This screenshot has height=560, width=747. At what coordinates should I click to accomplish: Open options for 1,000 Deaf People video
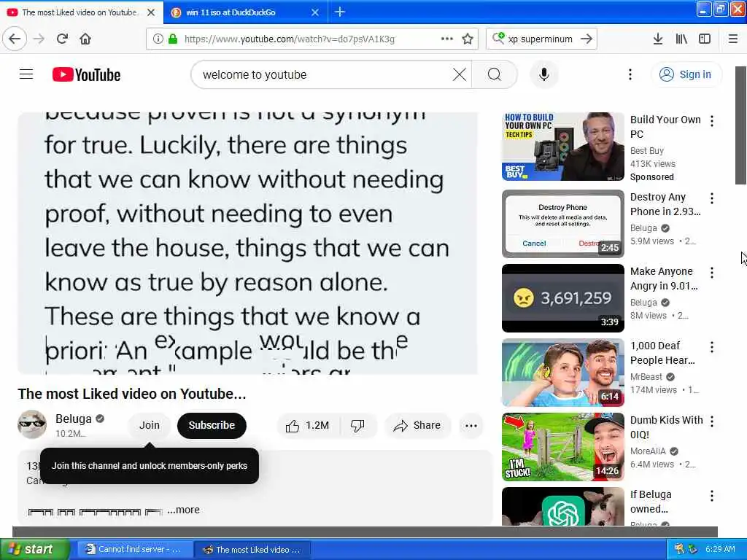[712, 347]
